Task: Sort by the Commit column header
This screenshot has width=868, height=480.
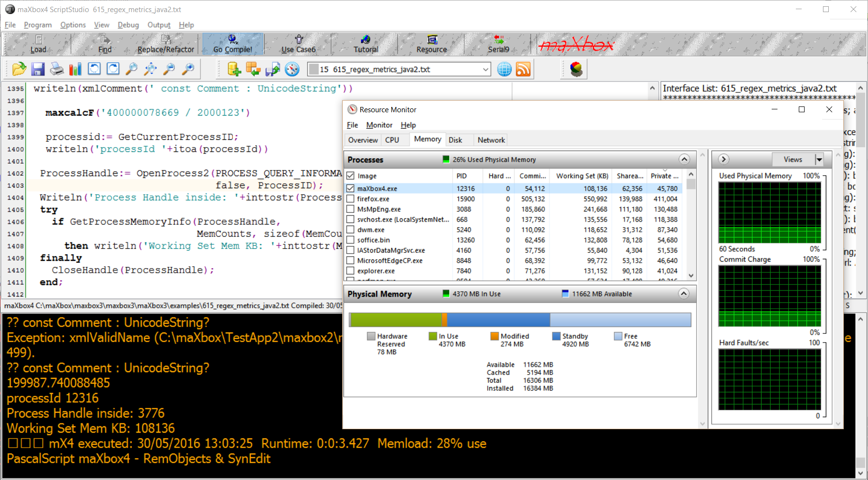Action: click(x=533, y=176)
